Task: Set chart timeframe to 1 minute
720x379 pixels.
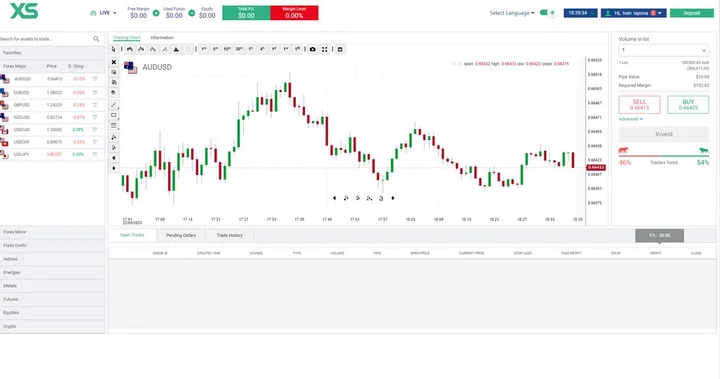Action: [x=203, y=49]
